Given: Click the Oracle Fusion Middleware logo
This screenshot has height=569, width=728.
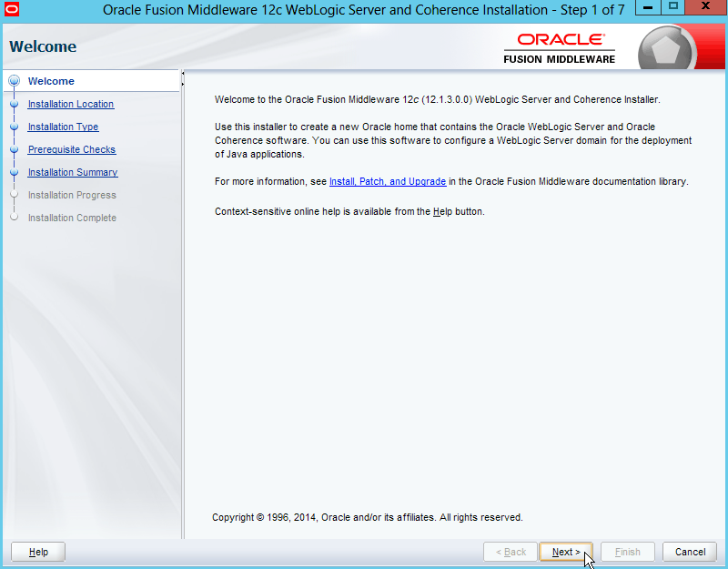Looking at the screenshot, I should coord(560,49).
